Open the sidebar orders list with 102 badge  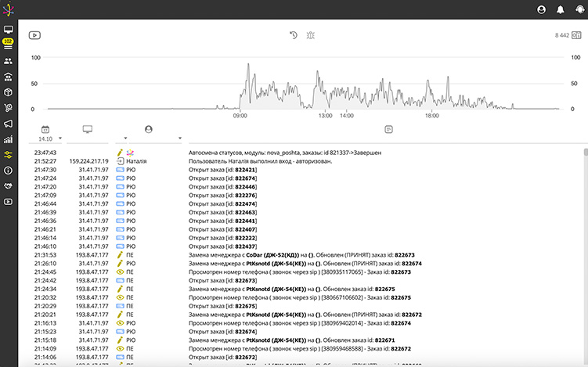click(x=8, y=43)
